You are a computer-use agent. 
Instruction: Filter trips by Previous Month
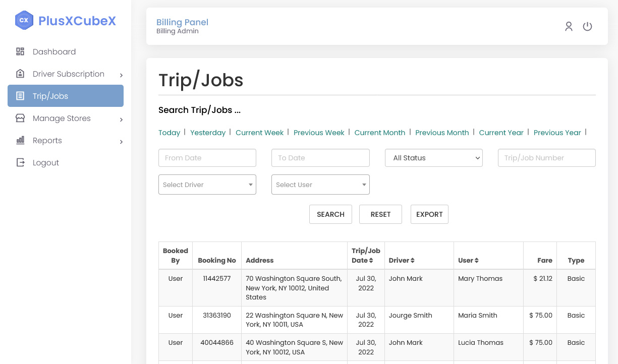tap(442, 133)
